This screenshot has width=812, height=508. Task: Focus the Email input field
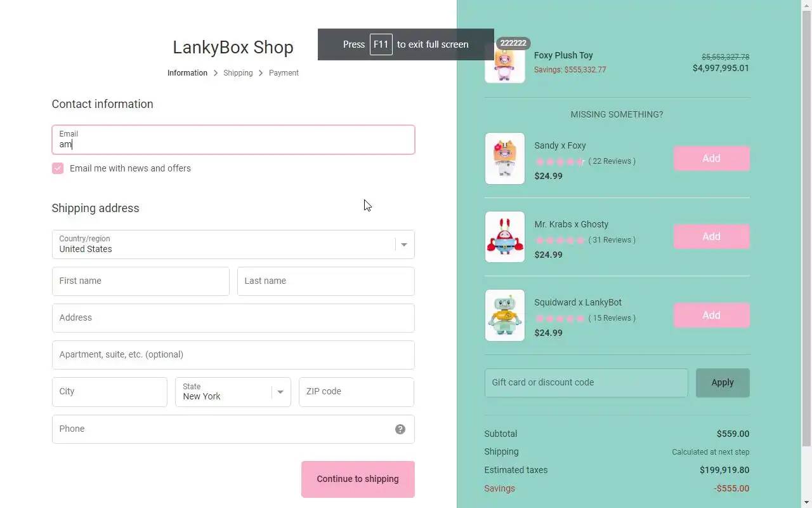click(233, 140)
